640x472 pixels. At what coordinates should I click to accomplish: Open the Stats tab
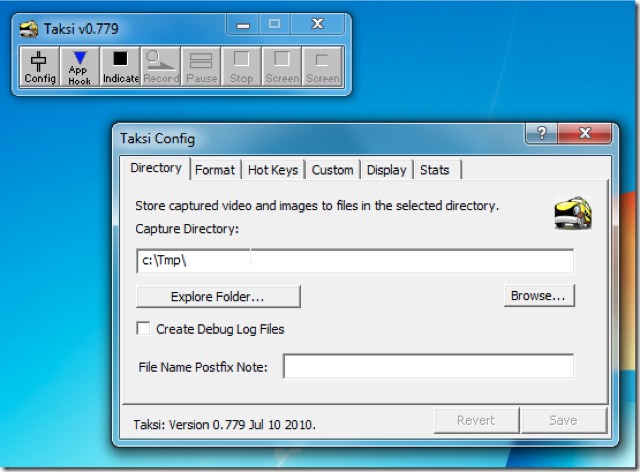click(435, 170)
